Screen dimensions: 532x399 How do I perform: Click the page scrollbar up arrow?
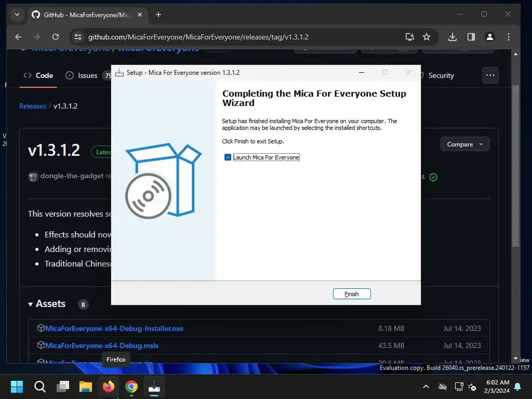515,54
